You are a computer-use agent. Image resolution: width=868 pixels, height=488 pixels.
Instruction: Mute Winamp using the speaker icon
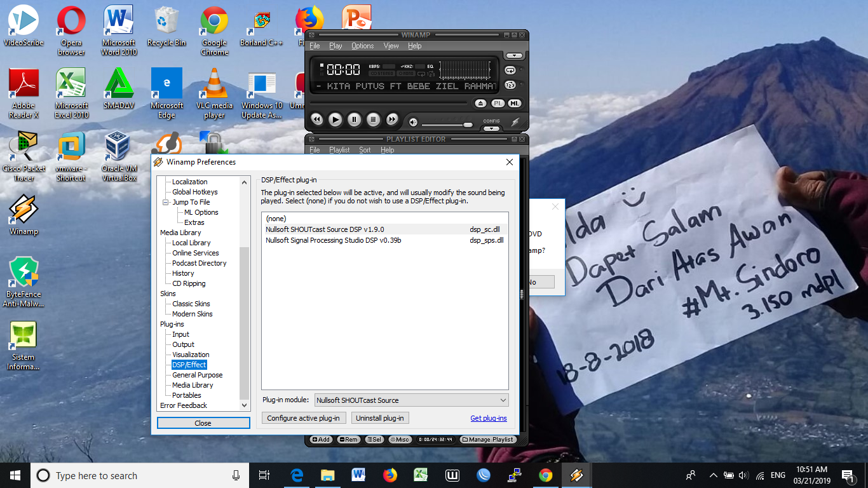click(x=413, y=122)
